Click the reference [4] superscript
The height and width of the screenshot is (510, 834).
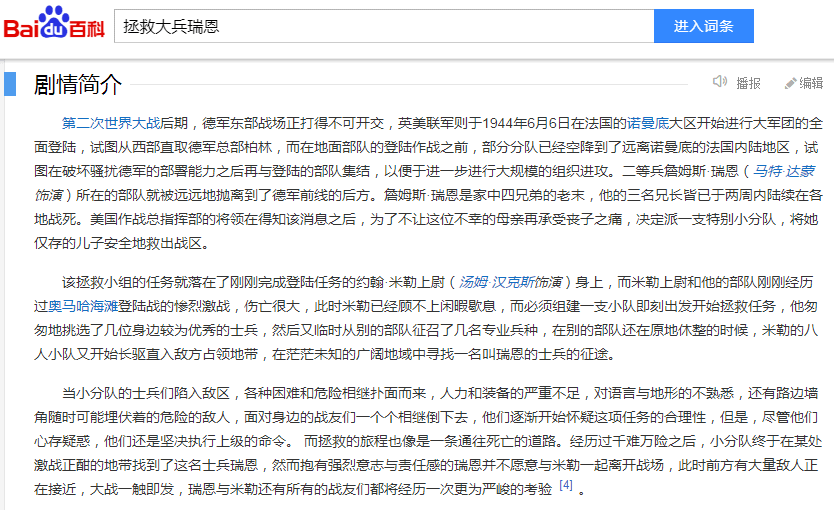point(566,485)
